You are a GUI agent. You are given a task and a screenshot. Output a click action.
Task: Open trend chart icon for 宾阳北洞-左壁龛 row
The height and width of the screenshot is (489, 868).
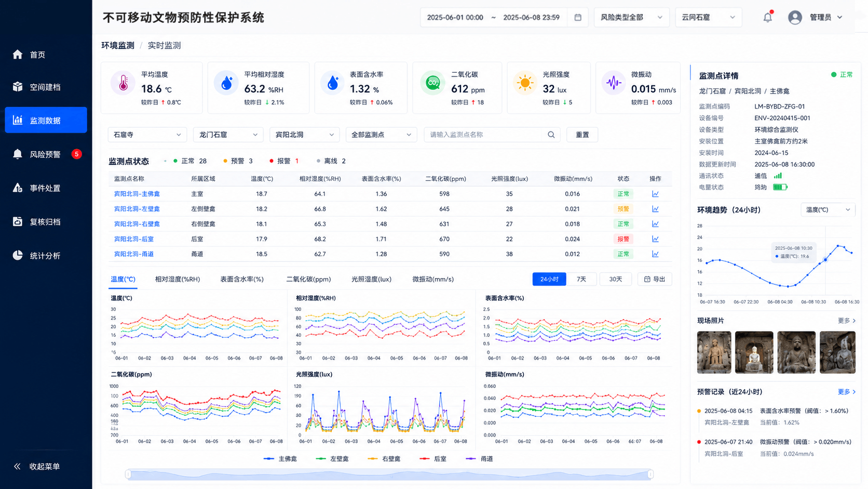tap(655, 209)
